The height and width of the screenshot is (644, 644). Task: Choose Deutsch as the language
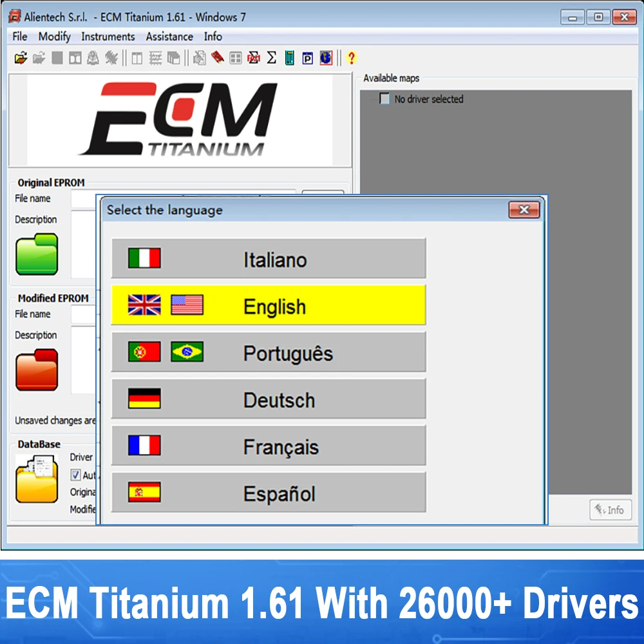[269, 399]
